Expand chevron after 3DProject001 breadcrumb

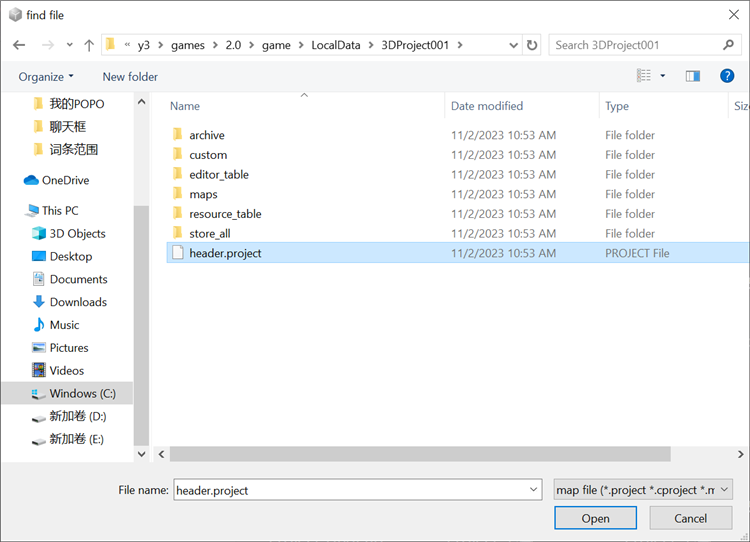[460, 45]
